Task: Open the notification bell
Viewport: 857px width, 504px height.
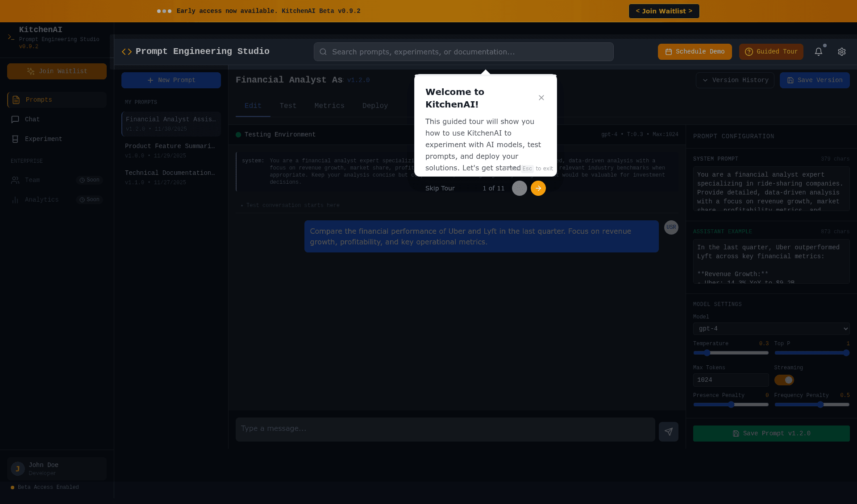Action: pos(819,51)
